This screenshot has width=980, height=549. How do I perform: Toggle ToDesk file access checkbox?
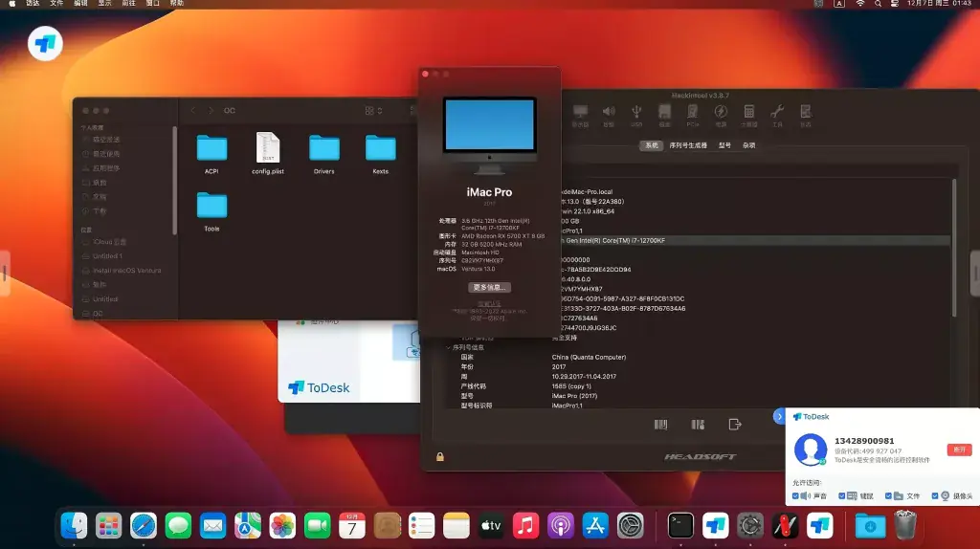[x=888, y=495]
